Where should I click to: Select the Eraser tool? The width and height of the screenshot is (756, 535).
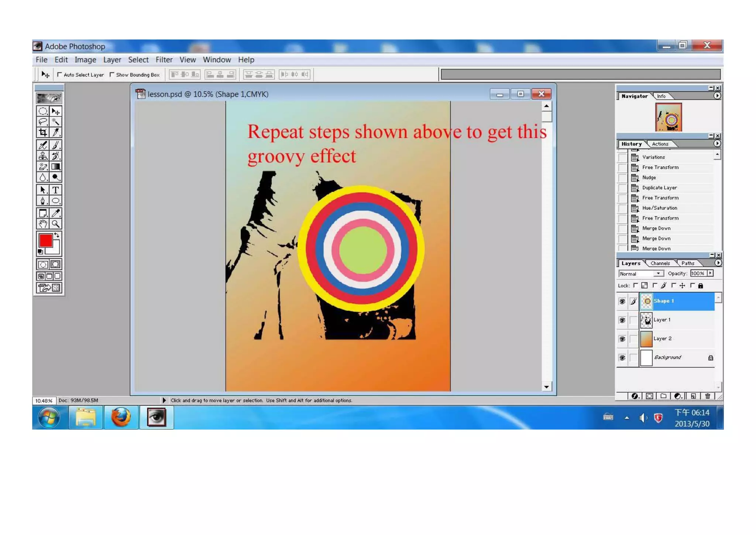pos(43,167)
